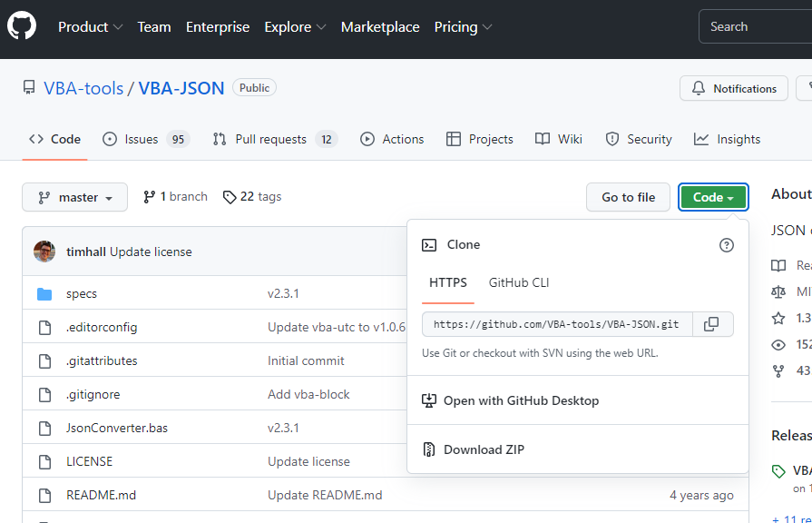Open timhall's avatar
The image size is (812, 523).
[x=44, y=252]
